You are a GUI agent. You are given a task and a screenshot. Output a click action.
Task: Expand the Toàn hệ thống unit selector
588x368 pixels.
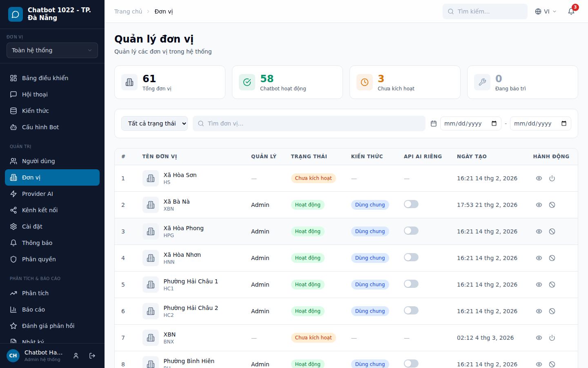coord(52,50)
